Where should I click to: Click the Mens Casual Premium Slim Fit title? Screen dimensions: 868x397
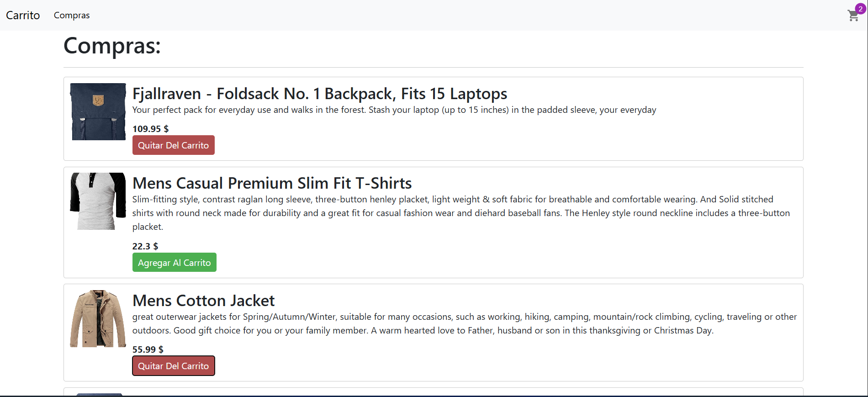click(x=272, y=183)
